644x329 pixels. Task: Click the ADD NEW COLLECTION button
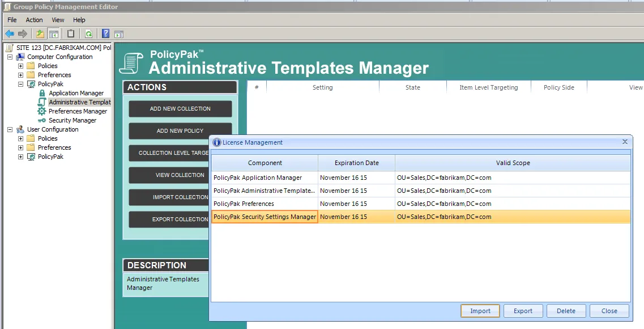[x=180, y=109]
